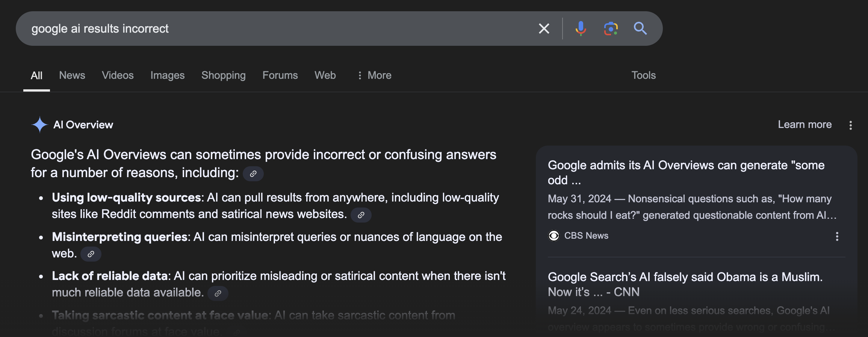
Task: Open Google Lens image search icon
Action: pyautogui.click(x=611, y=29)
